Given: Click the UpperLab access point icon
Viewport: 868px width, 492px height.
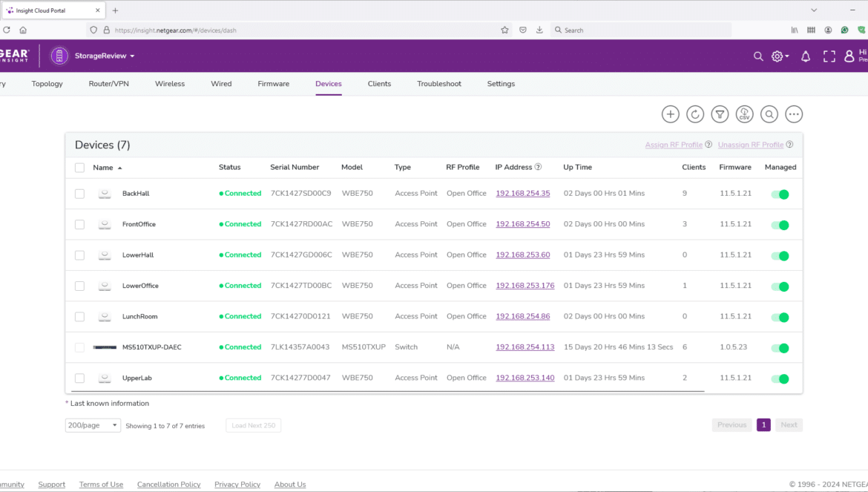Looking at the screenshot, I should point(104,378).
